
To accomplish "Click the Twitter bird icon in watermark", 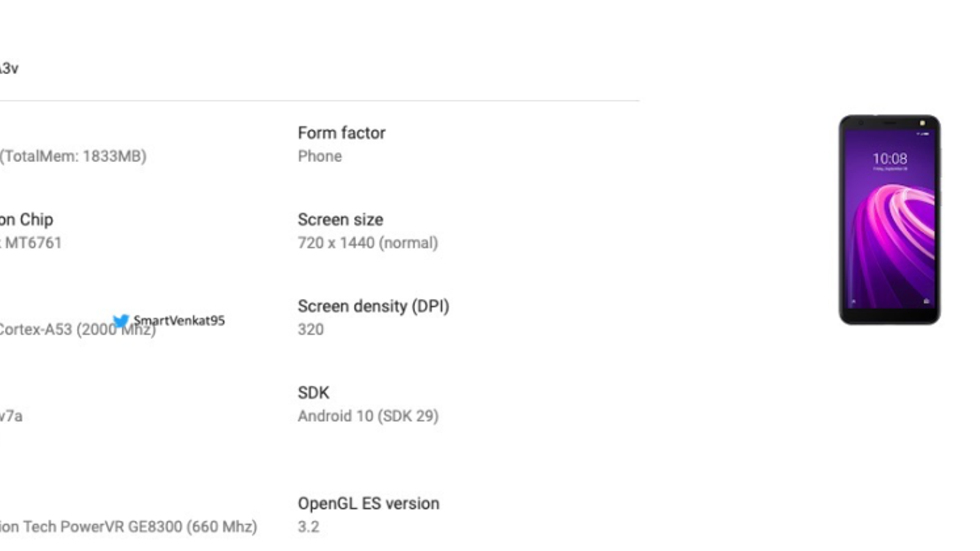I will pos(121,321).
